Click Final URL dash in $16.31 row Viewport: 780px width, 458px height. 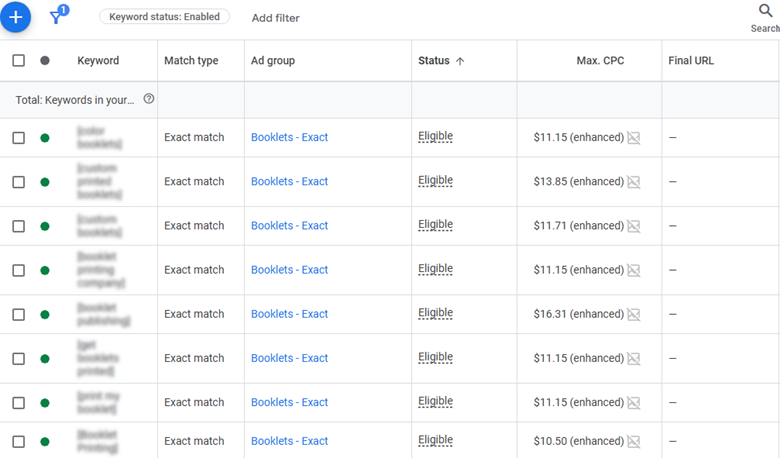pos(673,314)
